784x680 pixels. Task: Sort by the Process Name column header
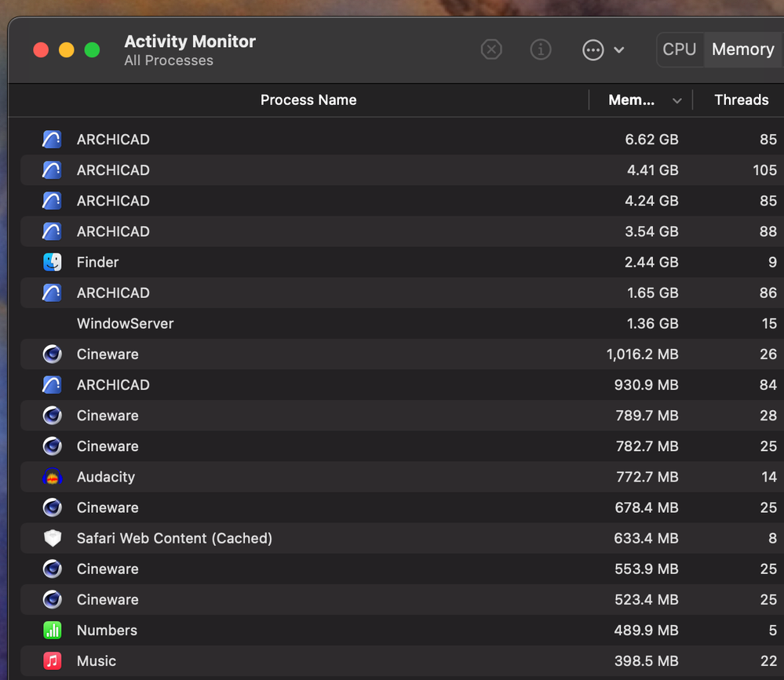308,100
